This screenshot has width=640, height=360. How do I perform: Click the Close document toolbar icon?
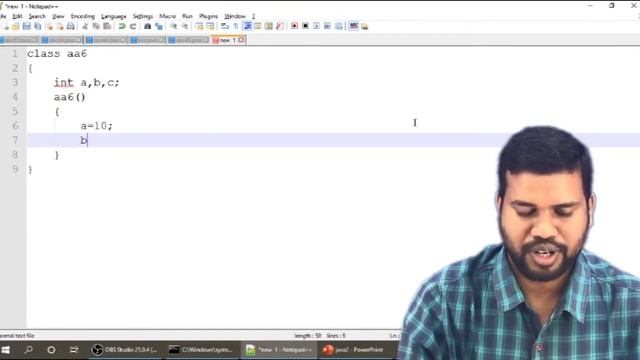tap(49, 27)
